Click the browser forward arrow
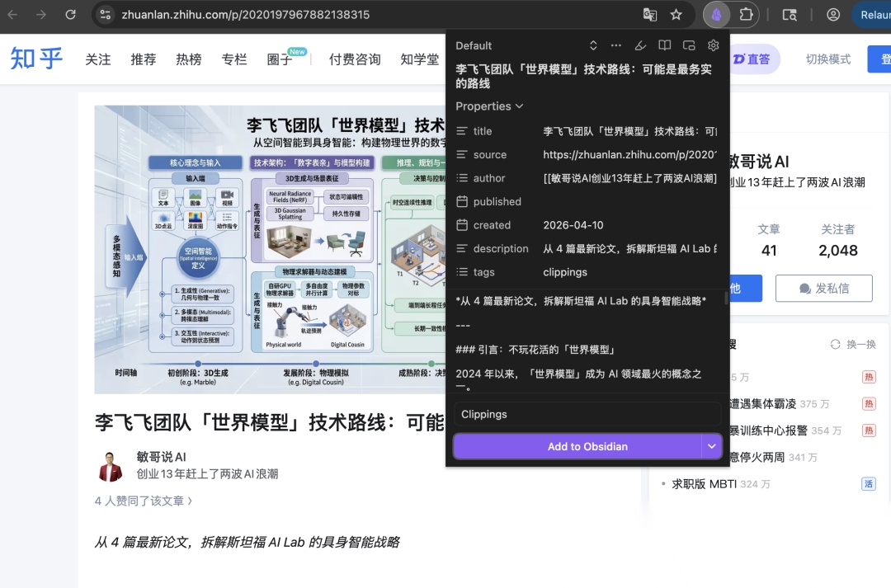Image resolution: width=891 pixels, height=588 pixels. point(41,15)
